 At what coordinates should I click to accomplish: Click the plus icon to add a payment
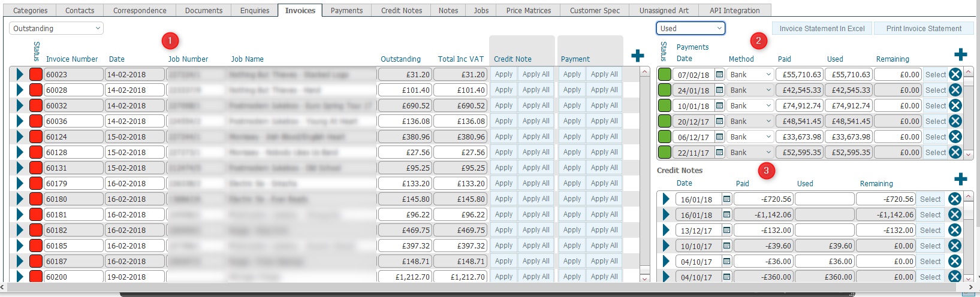[x=960, y=54]
